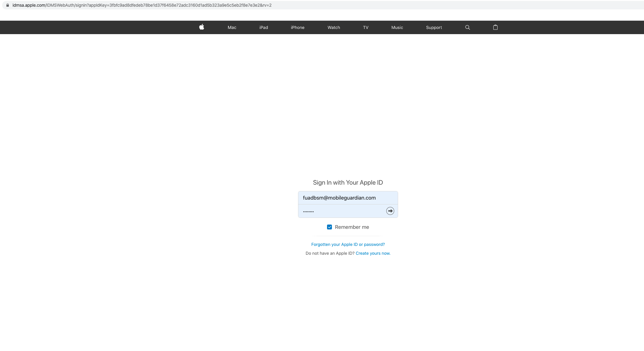This screenshot has width=644, height=351.
Task: Open the Mac menu item
Action: pos(232,27)
